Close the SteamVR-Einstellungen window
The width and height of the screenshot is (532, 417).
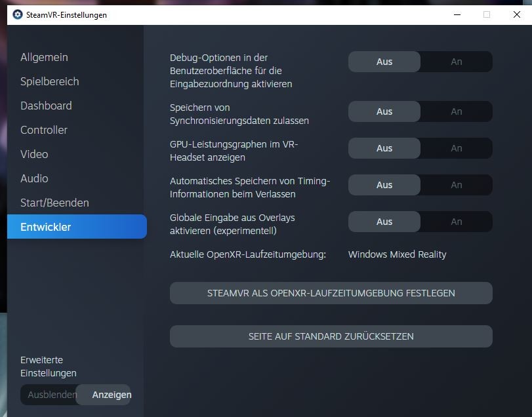(x=517, y=14)
